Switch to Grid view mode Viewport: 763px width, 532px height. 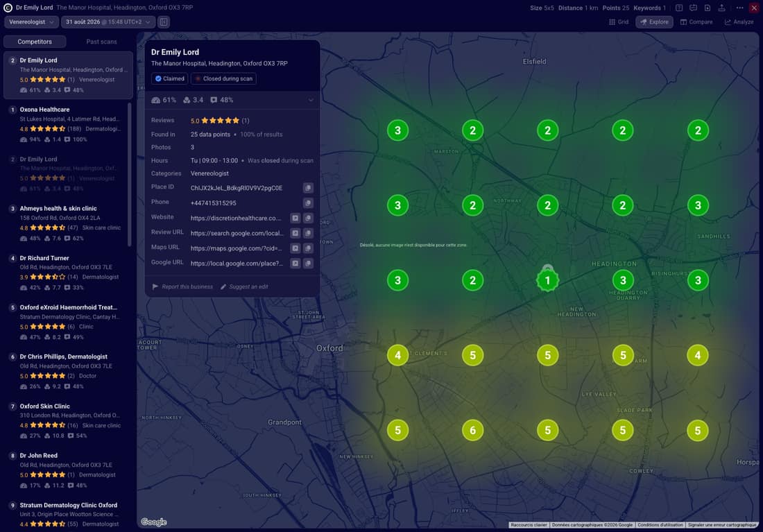click(619, 22)
